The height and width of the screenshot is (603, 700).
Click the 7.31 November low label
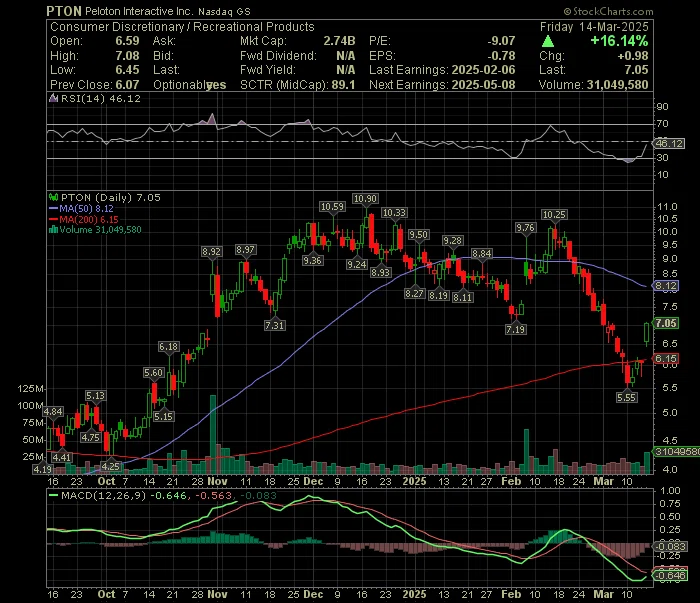click(x=275, y=325)
